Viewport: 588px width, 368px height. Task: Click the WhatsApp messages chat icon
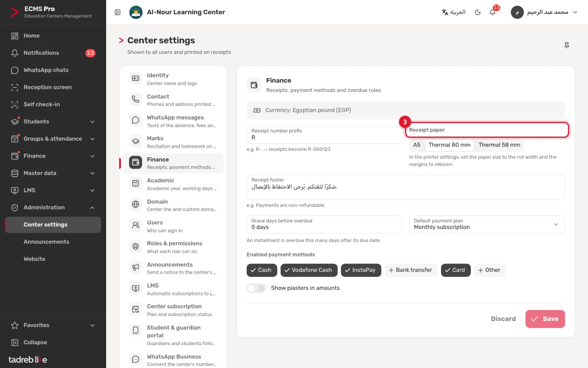[136, 121]
